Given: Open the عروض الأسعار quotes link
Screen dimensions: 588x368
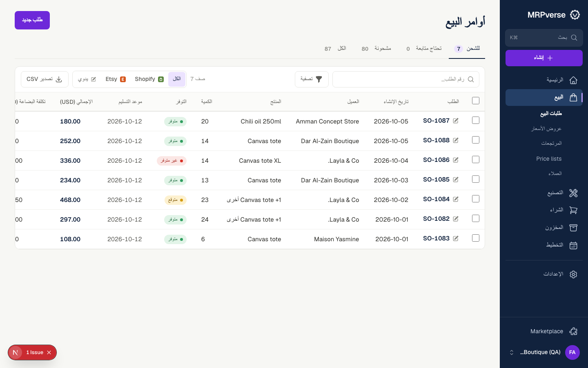Looking at the screenshot, I should coord(546,129).
